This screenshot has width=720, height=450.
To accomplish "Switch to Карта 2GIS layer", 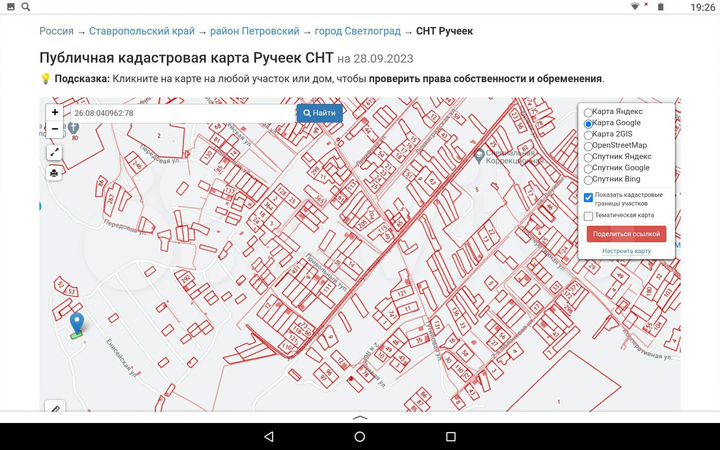I will coord(589,134).
